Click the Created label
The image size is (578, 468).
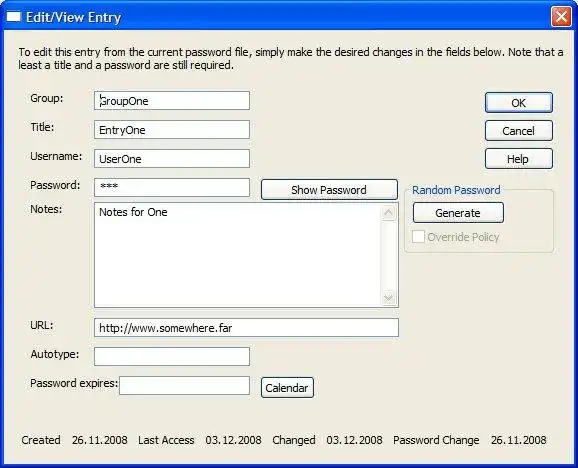coord(41,440)
